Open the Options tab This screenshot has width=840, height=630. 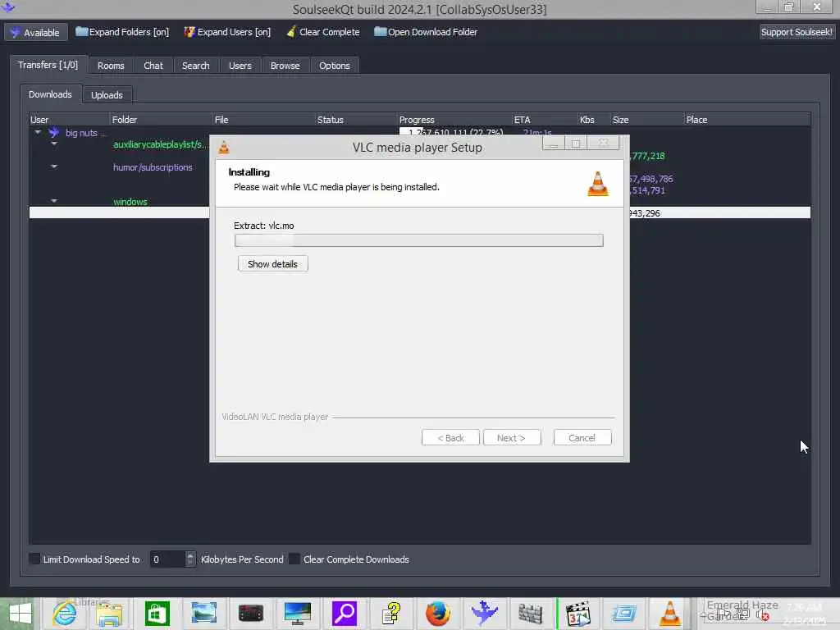point(335,66)
